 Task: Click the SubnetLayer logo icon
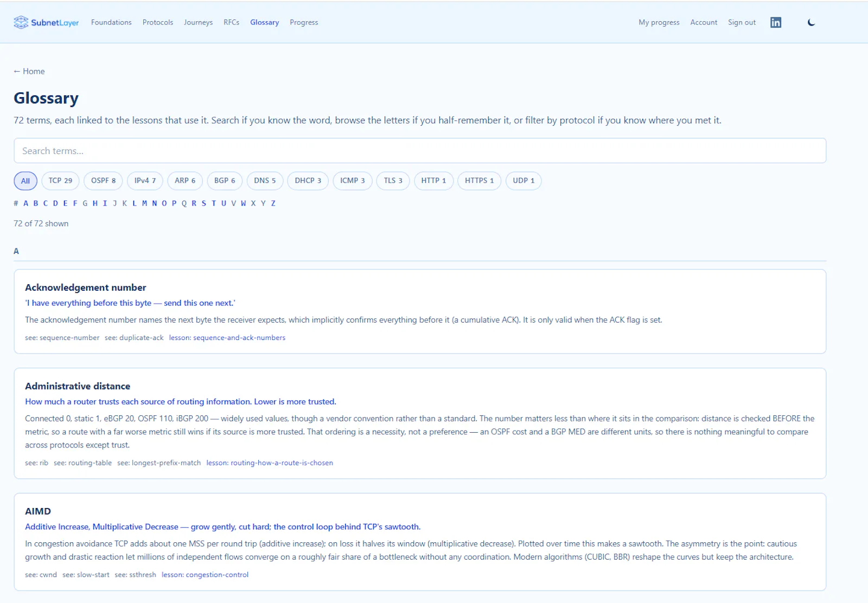tap(21, 22)
